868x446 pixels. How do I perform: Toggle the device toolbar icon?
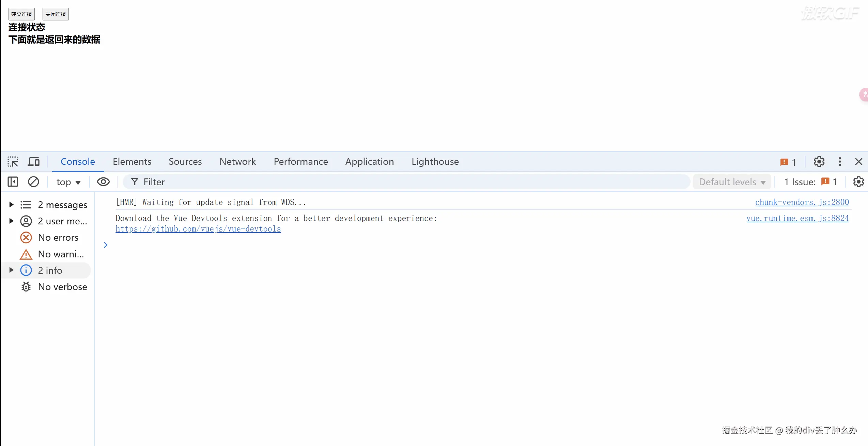pyautogui.click(x=34, y=162)
